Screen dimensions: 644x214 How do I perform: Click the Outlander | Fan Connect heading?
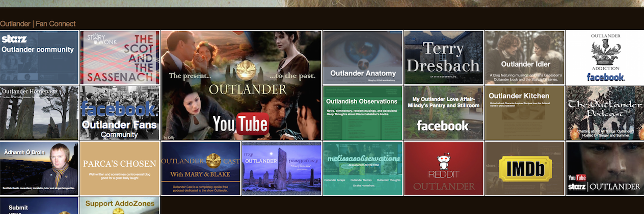(x=38, y=24)
